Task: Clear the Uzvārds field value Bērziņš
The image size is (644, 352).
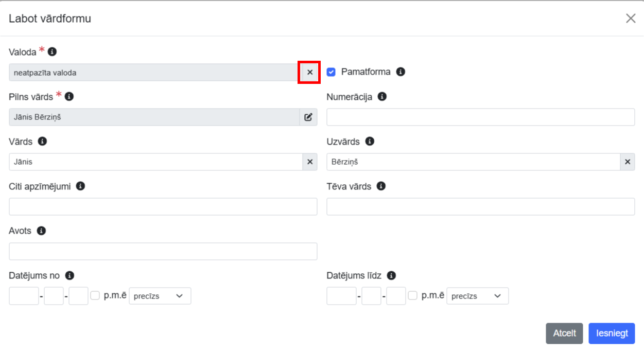Action: pos(627,162)
